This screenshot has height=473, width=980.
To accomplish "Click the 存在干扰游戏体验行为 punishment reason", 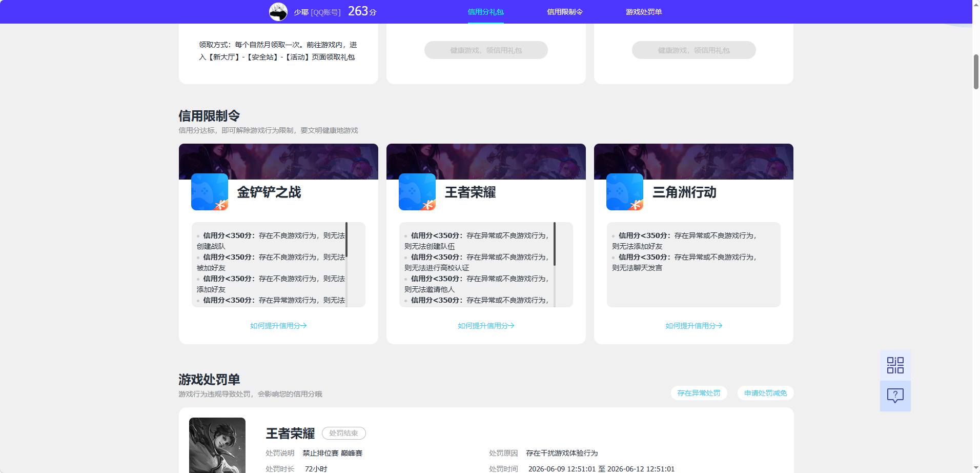I will point(562,454).
